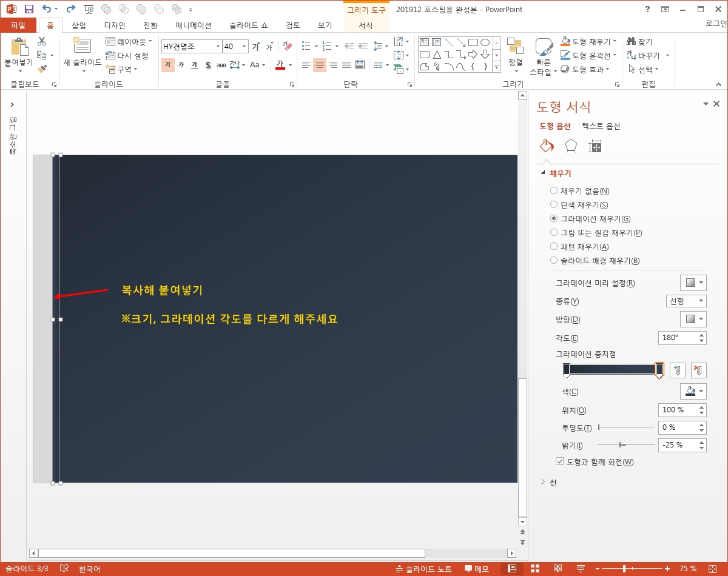Open Shape Effects (도형 효과) button
This screenshot has height=576, width=728.
pyautogui.click(x=585, y=69)
